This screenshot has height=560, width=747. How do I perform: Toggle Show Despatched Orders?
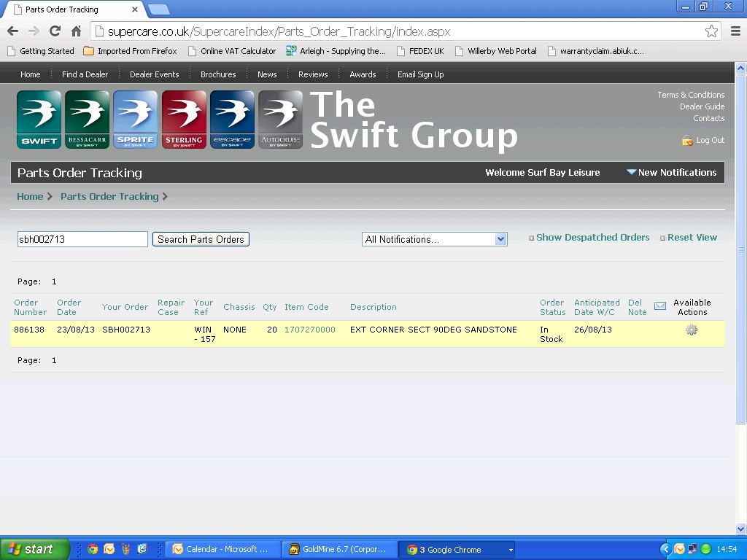[589, 237]
